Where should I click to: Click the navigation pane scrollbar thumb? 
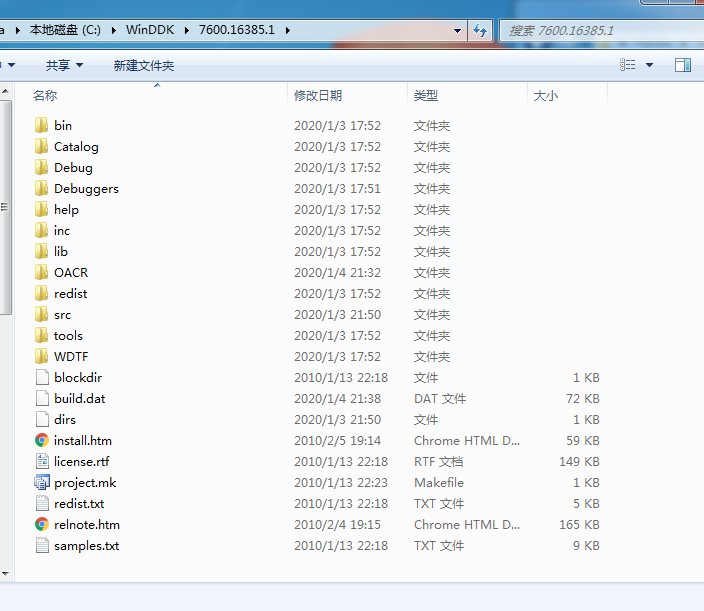(5, 207)
